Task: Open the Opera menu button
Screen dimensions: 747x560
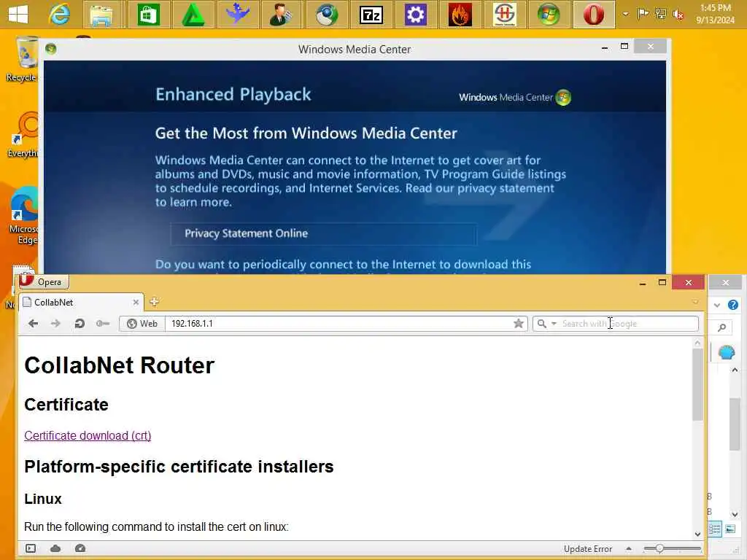Action: tap(44, 281)
